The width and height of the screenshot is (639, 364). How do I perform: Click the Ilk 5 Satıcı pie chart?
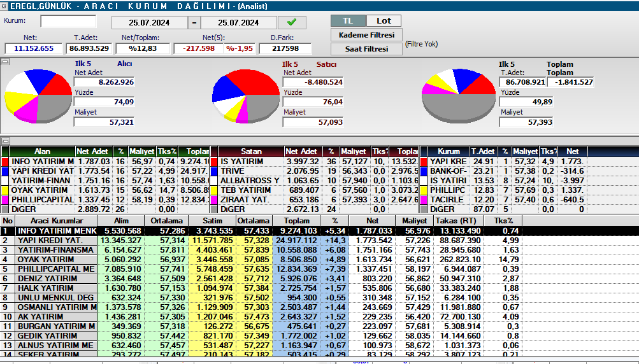point(246,96)
